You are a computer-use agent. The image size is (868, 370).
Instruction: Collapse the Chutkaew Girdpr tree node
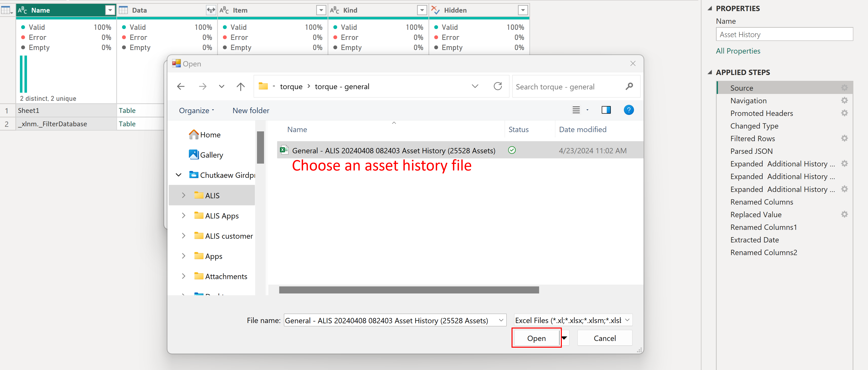click(179, 175)
